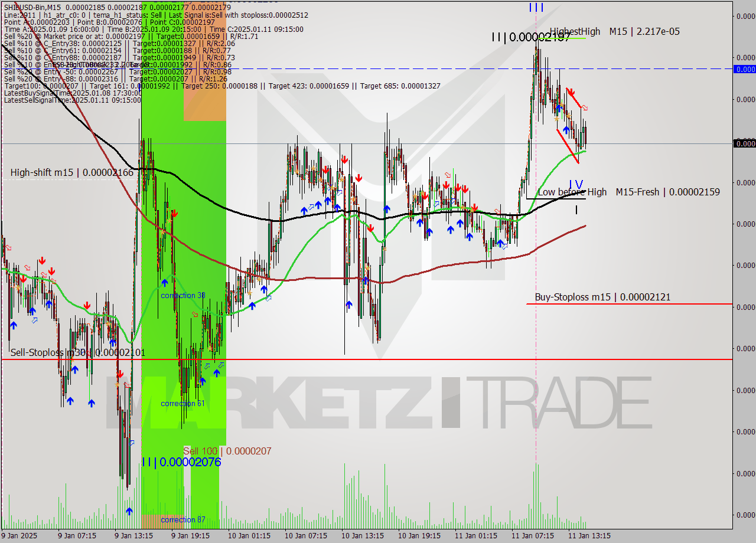The width and height of the screenshot is (756, 543).
Task: Click the LatestSellSignalTime text
Action: click(73, 100)
